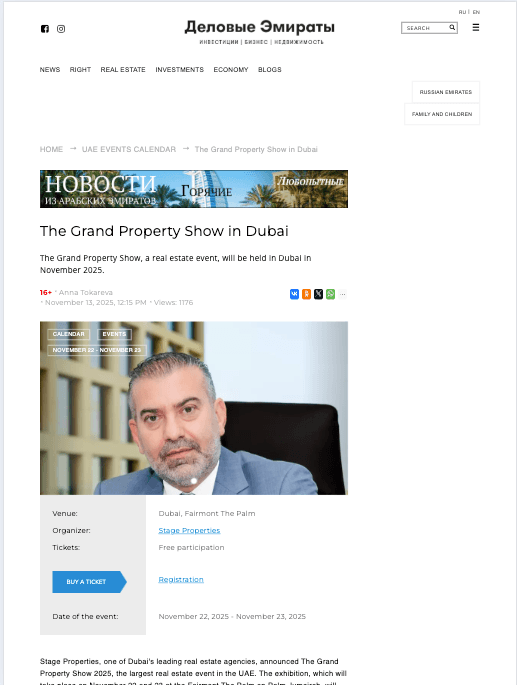Open the hamburger menu icon
517x685 pixels.
tap(476, 28)
